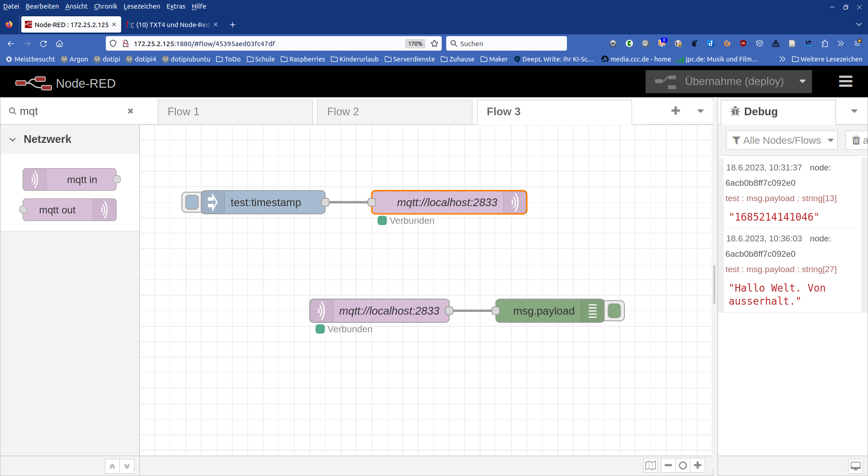
Task: Toggle the msg.payload debug node output button
Action: click(614, 311)
